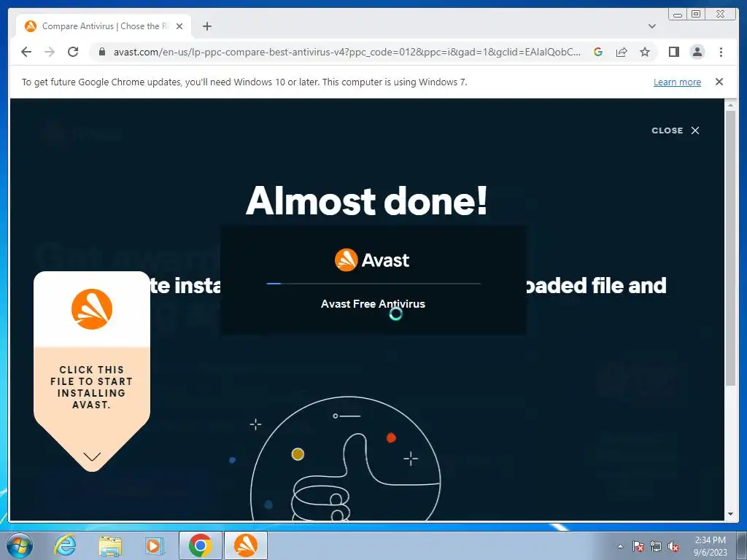
Task: Click the muted volume tray icon
Action: pos(673,547)
